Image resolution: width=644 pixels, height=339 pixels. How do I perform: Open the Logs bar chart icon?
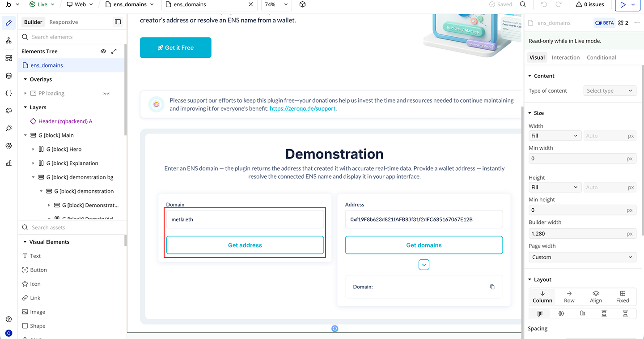pos(8,163)
